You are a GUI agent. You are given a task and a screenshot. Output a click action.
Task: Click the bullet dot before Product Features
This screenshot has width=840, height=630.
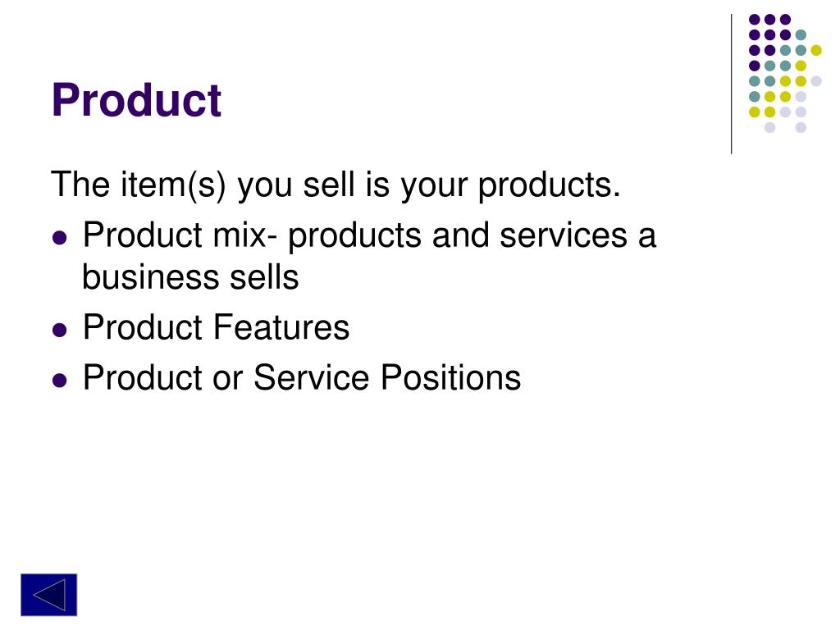(59, 330)
